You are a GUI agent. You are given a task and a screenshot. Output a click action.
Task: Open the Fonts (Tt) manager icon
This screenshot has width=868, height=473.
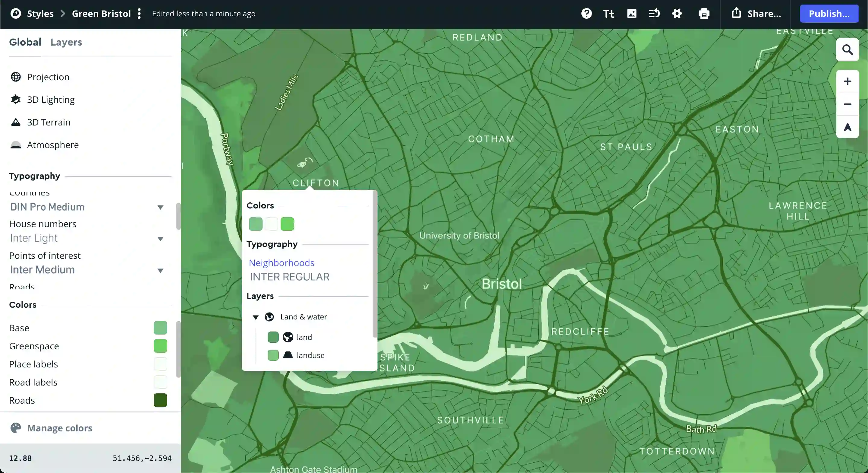(609, 14)
